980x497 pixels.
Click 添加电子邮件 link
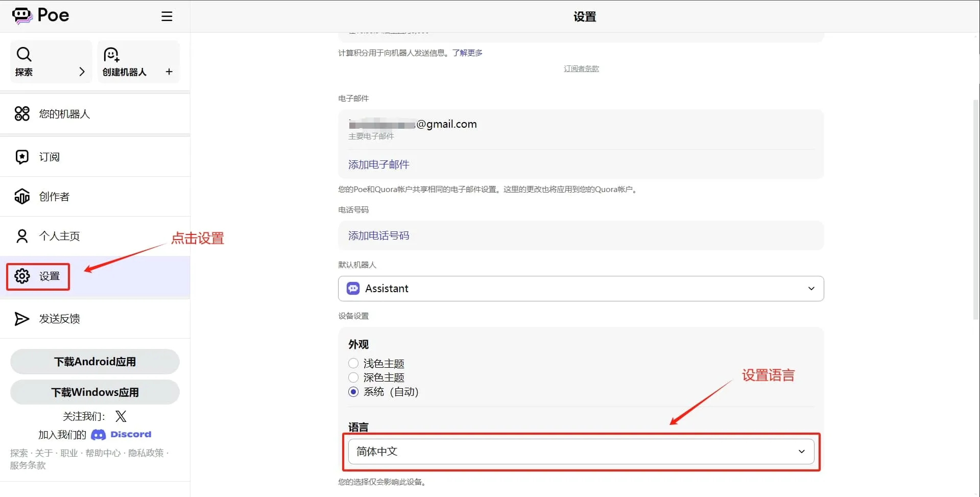coord(378,164)
